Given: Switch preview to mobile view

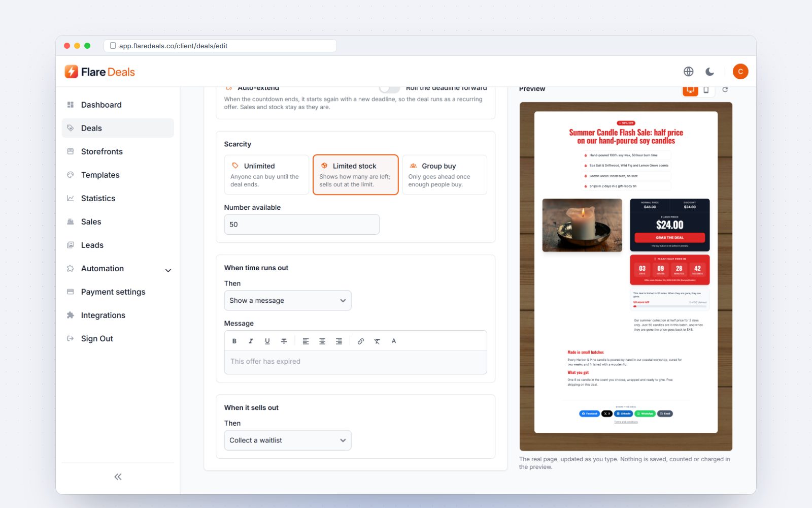Looking at the screenshot, I should click(706, 90).
